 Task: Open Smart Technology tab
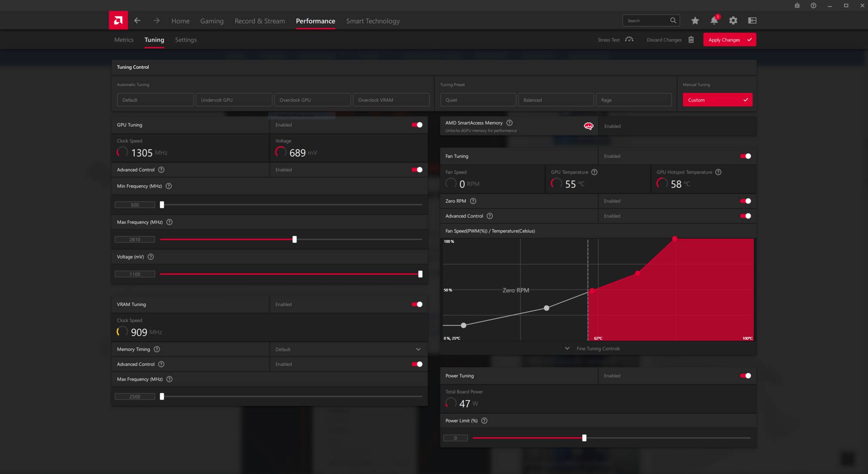click(373, 21)
